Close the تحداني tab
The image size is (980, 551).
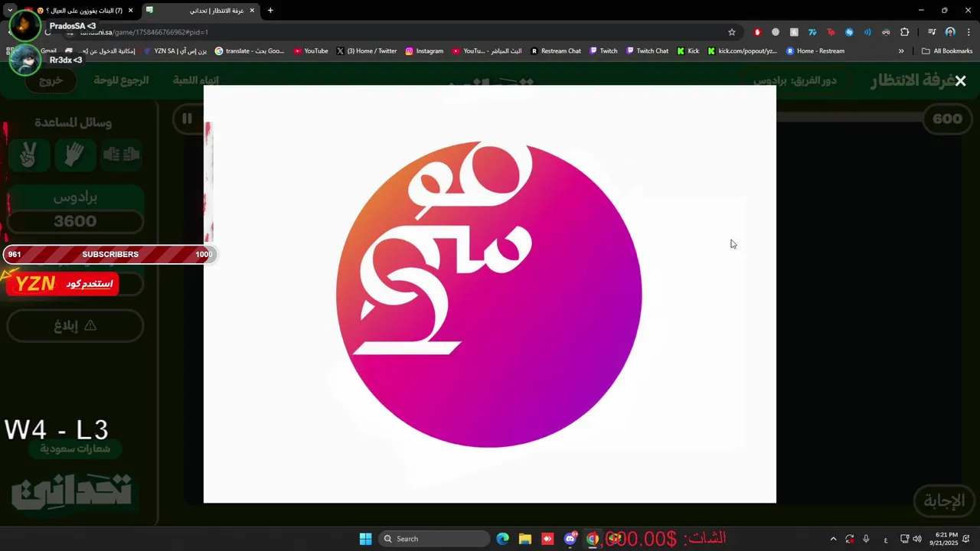pyautogui.click(x=252, y=11)
